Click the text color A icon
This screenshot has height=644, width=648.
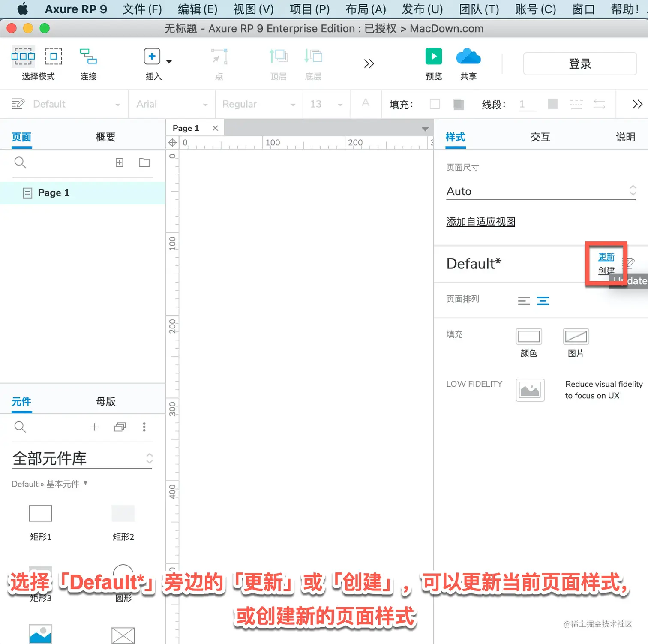coord(366,103)
